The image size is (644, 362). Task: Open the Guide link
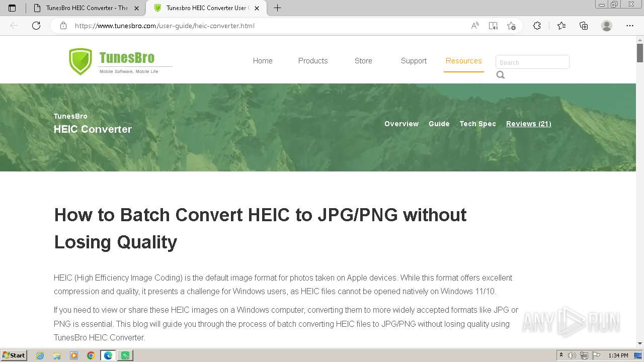[x=439, y=124]
